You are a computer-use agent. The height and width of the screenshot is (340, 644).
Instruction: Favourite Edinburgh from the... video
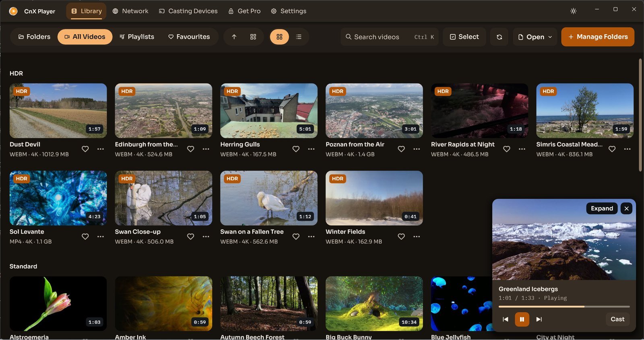191,149
